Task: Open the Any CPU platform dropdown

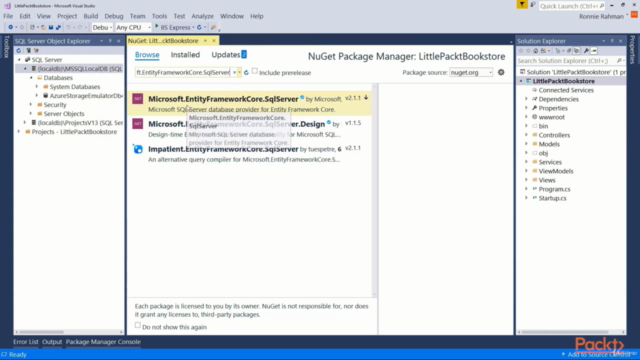Action: click(x=133, y=27)
